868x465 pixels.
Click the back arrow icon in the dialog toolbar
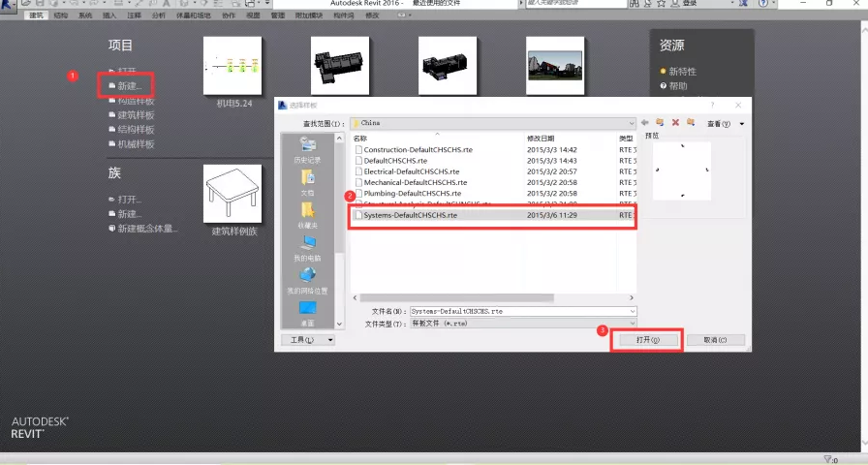pos(645,122)
